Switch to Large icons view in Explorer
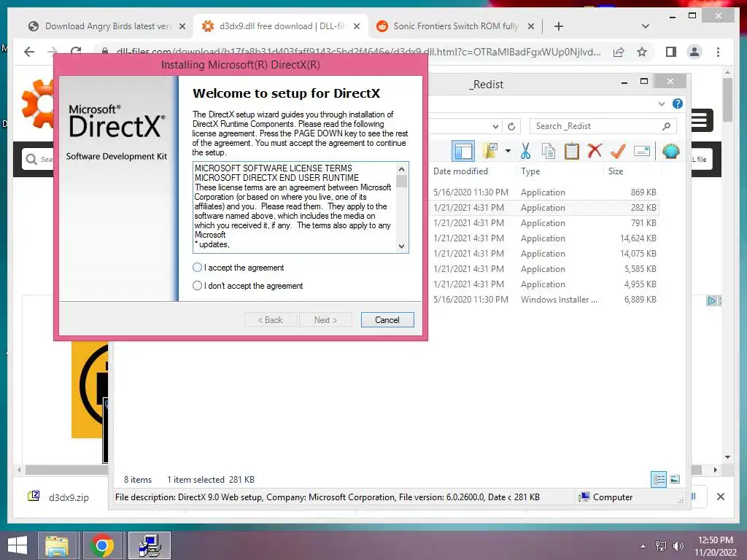 (x=675, y=479)
